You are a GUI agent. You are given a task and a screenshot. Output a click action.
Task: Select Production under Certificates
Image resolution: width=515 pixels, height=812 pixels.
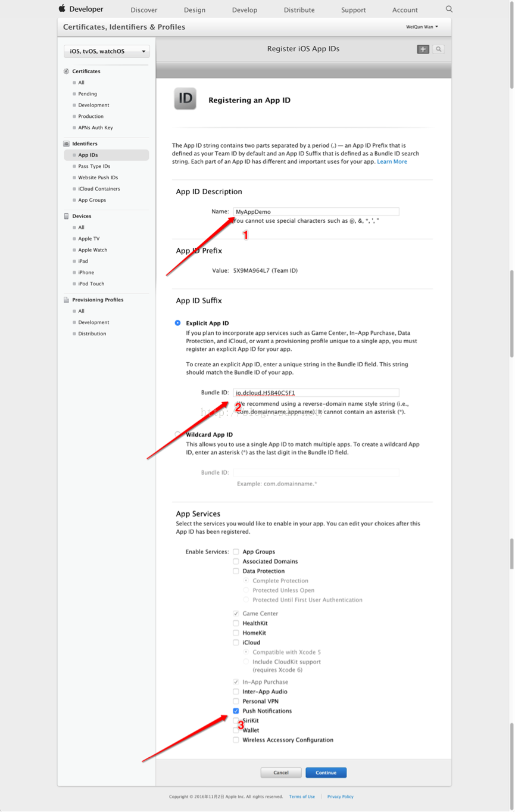point(90,117)
